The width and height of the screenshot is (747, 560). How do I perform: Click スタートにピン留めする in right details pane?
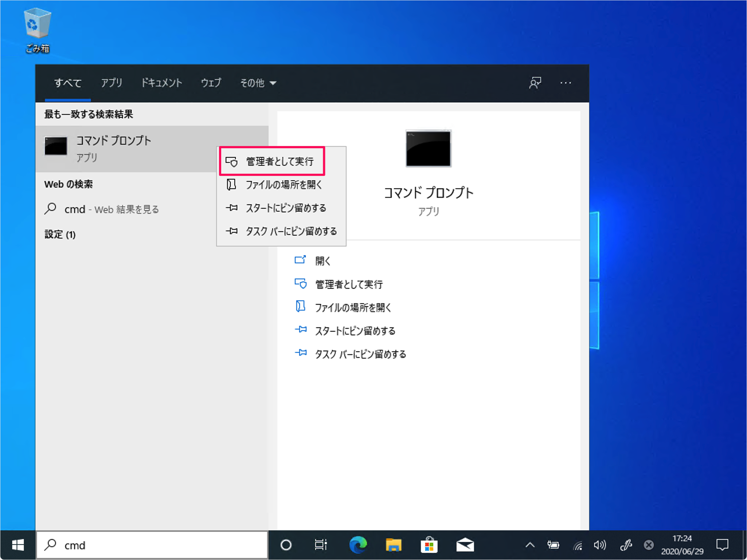click(x=355, y=331)
